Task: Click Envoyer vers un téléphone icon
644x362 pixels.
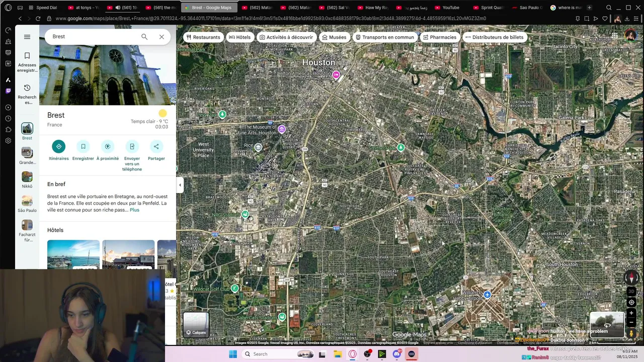Action: [x=132, y=146]
